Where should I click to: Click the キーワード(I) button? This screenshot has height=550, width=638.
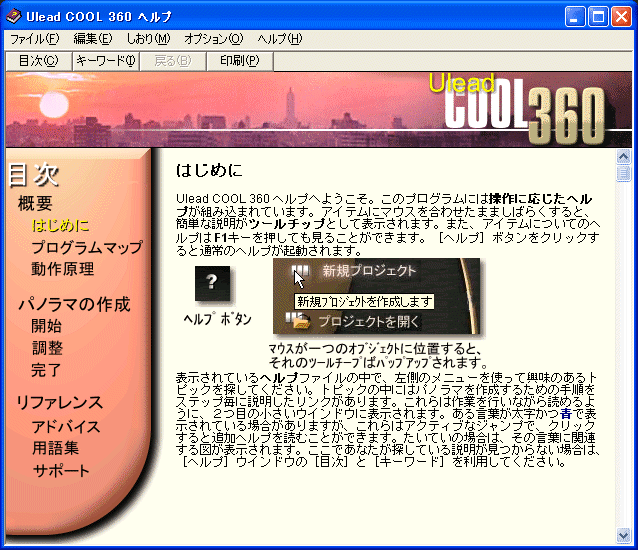pos(106,61)
